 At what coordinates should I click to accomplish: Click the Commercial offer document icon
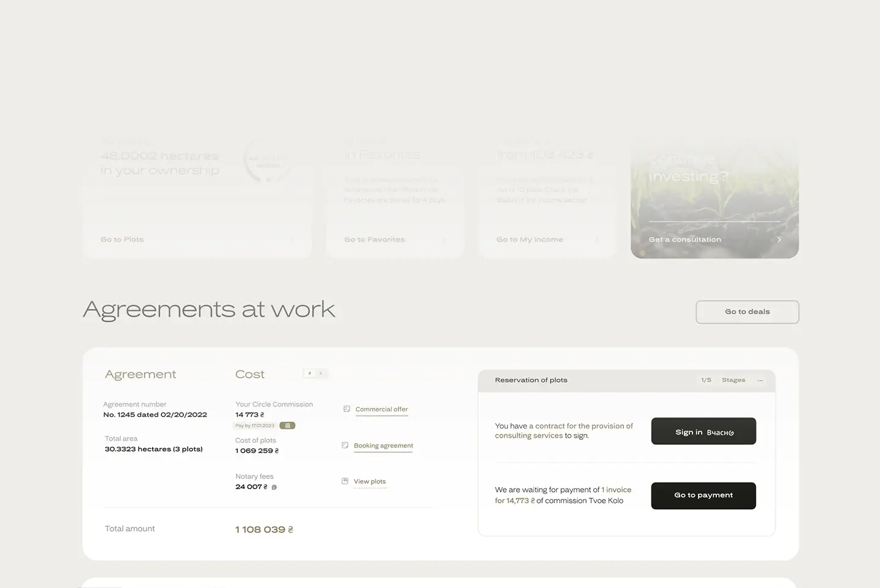(346, 409)
